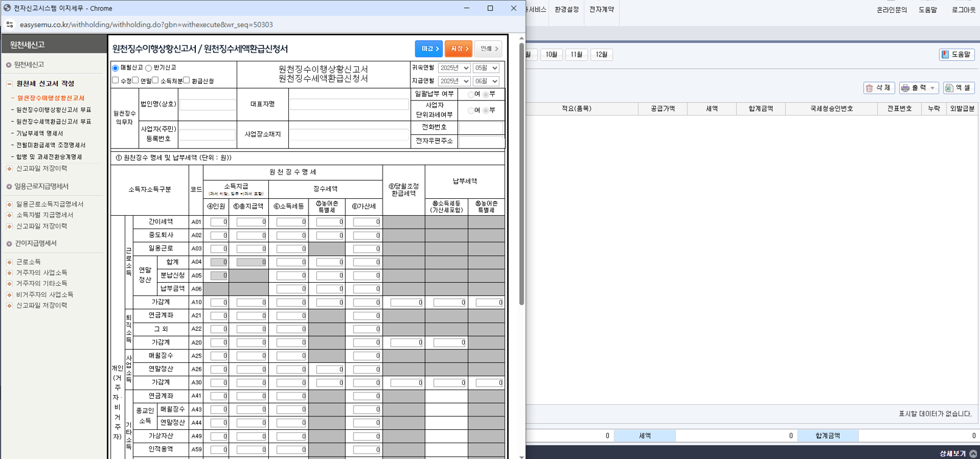
Task: Click the 전화번호 input field
Action: tap(481, 128)
